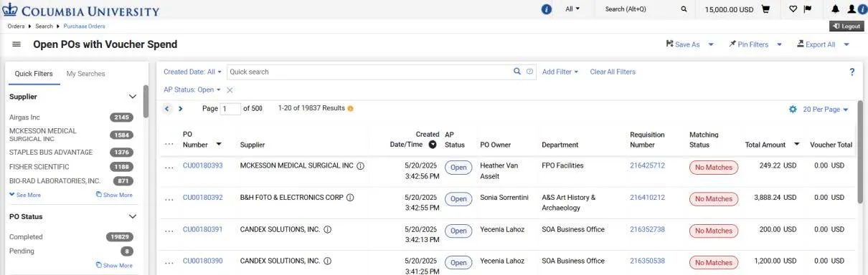This screenshot has height=275, width=868.
Task: Click Show More under Supplier
Action: pyautogui.click(x=114, y=195)
